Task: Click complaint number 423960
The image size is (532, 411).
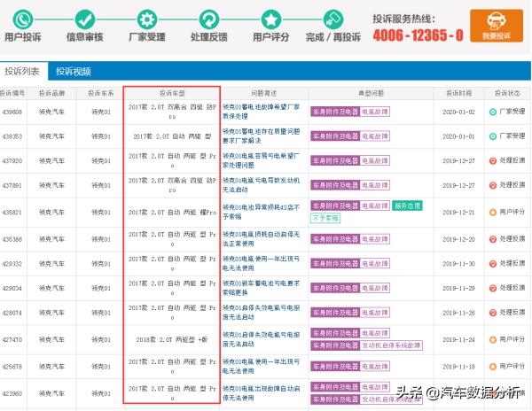Action: 12,393
